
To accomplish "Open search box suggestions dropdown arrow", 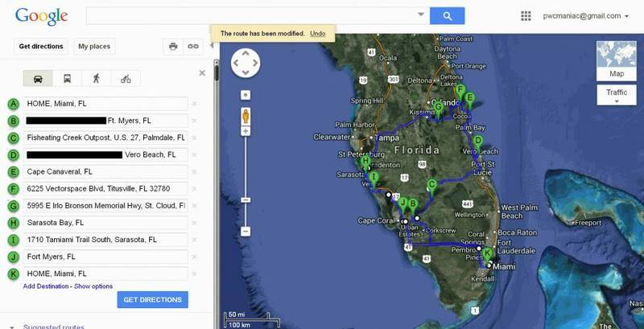I will point(421,14).
